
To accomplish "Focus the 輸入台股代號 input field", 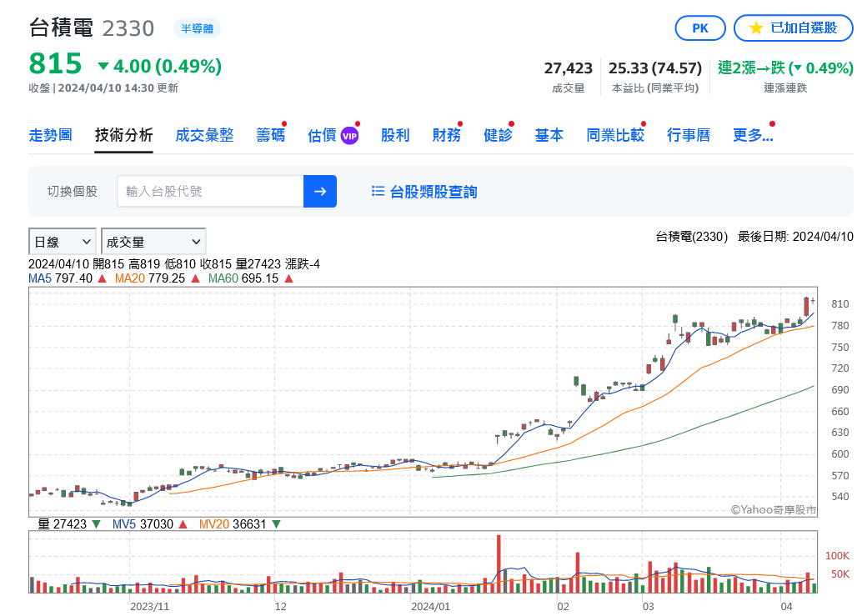I will click(x=210, y=192).
